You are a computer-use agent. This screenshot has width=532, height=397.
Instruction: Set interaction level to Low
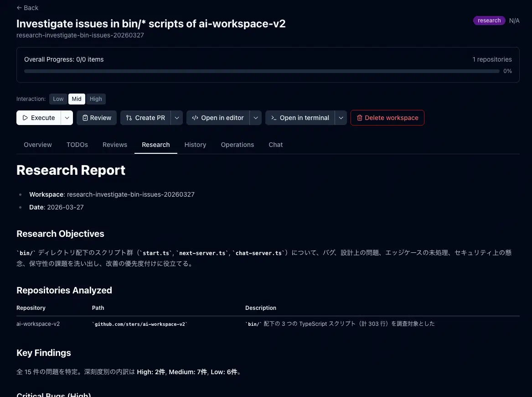58,99
